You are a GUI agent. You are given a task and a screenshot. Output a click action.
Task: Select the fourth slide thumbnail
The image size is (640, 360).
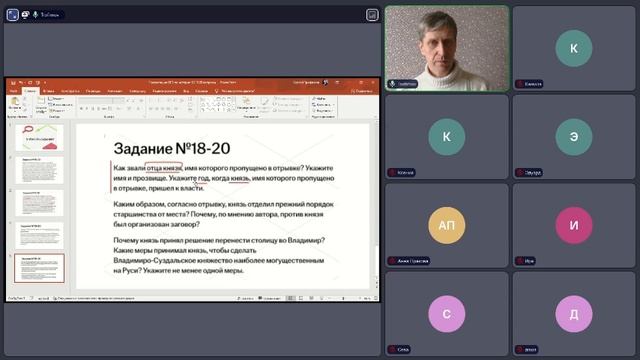coord(39,236)
